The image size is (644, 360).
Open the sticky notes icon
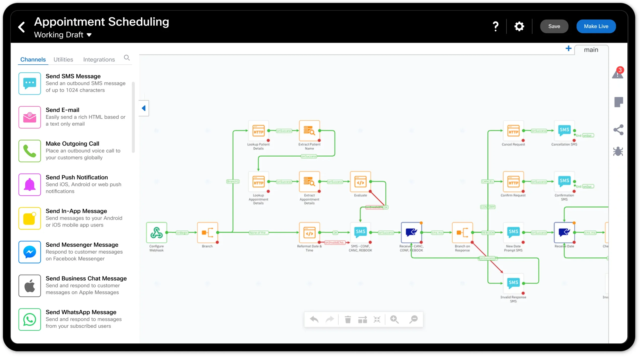618,102
